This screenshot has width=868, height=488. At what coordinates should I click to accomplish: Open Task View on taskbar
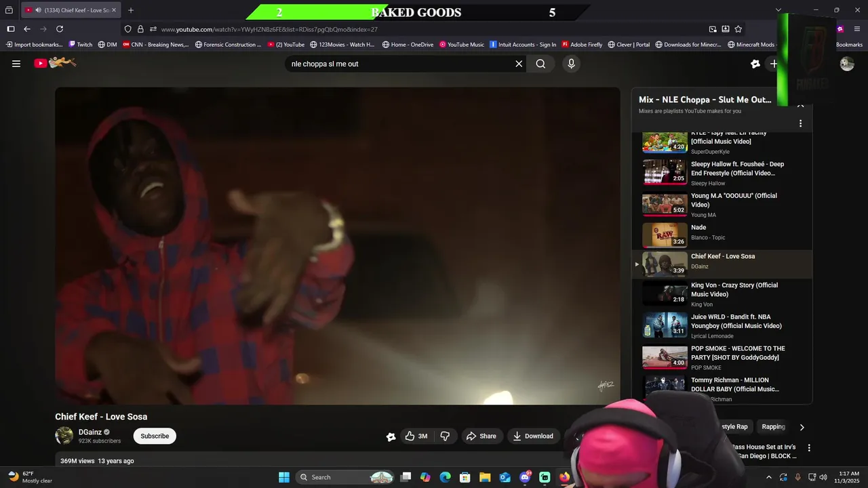click(x=406, y=477)
